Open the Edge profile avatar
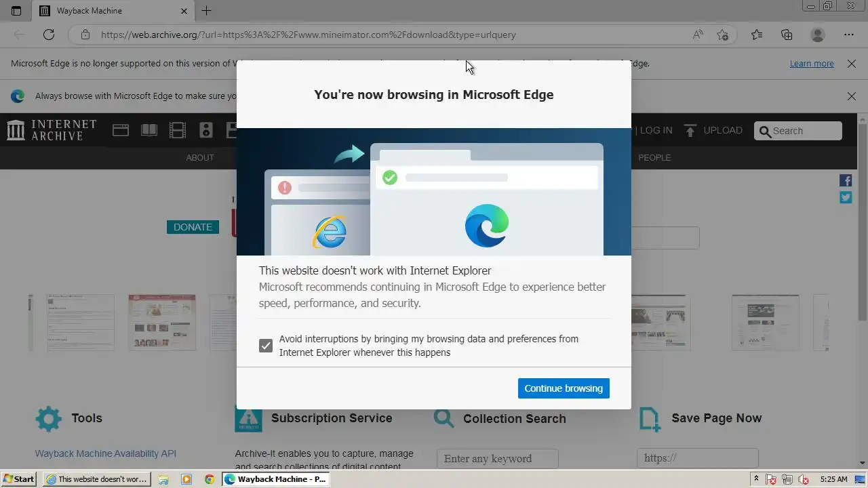Image resolution: width=868 pixels, height=488 pixels. click(818, 35)
